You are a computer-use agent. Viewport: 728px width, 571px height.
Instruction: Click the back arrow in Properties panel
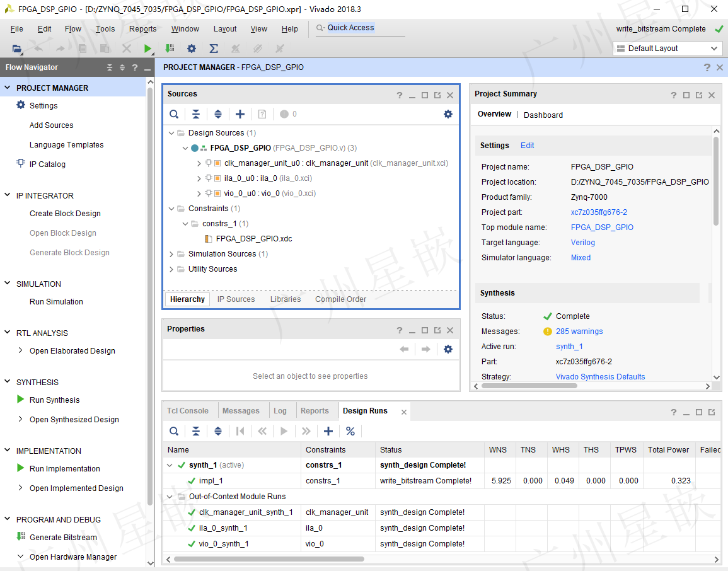tap(404, 349)
